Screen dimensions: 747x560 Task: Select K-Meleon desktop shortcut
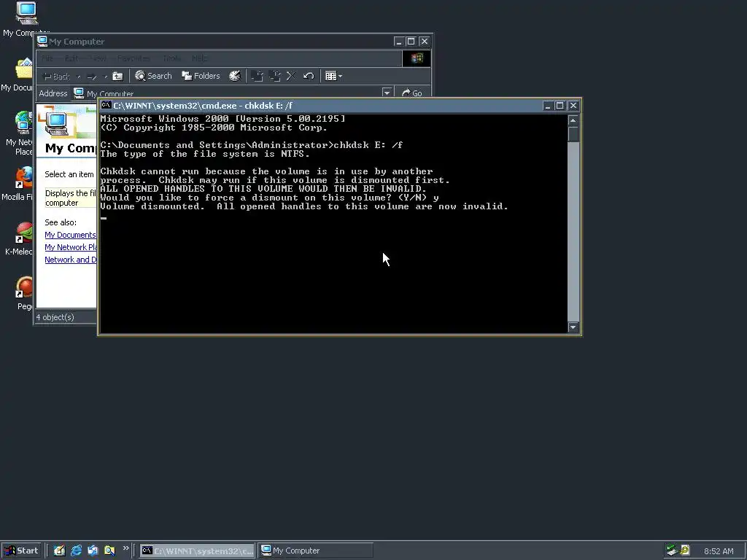[x=19, y=238]
